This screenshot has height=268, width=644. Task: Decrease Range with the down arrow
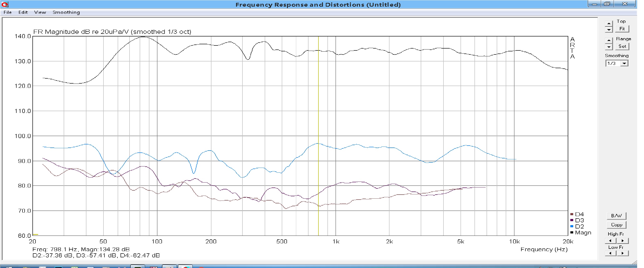(x=608, y=47)
